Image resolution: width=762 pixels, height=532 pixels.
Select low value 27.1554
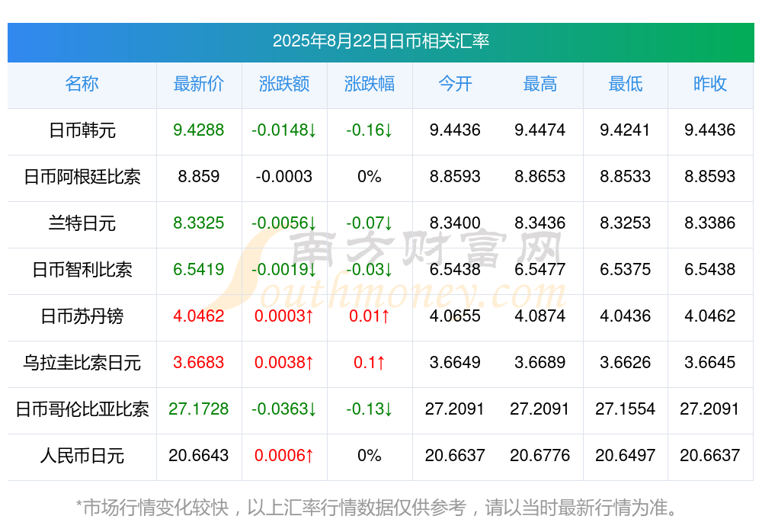625,409
